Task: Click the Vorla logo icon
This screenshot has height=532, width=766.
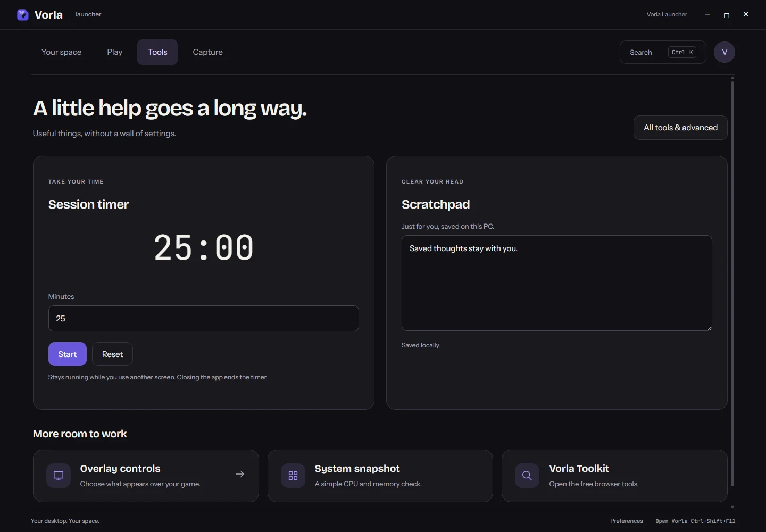Action: (23, 15)
